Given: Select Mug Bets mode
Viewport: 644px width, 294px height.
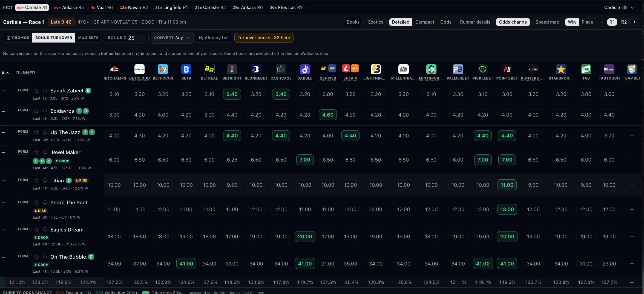Looking at the screenshot, I should [x=88, y=38].
